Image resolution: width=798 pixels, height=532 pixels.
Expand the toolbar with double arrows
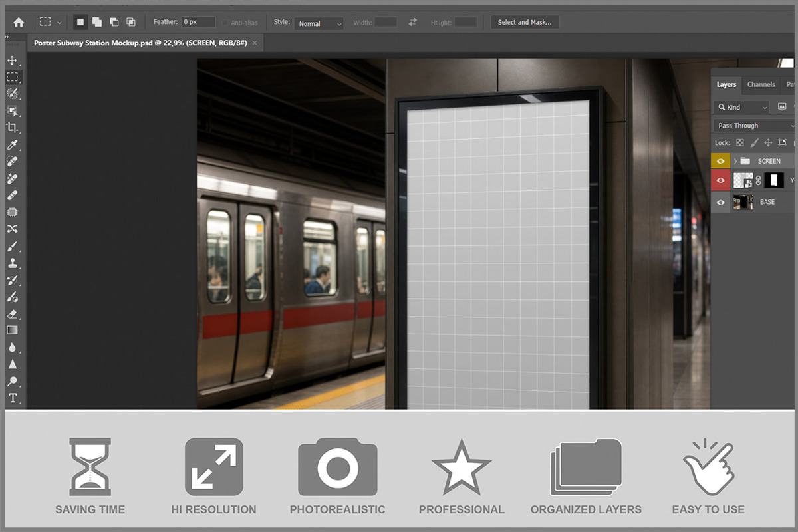[x=7, y=37]
